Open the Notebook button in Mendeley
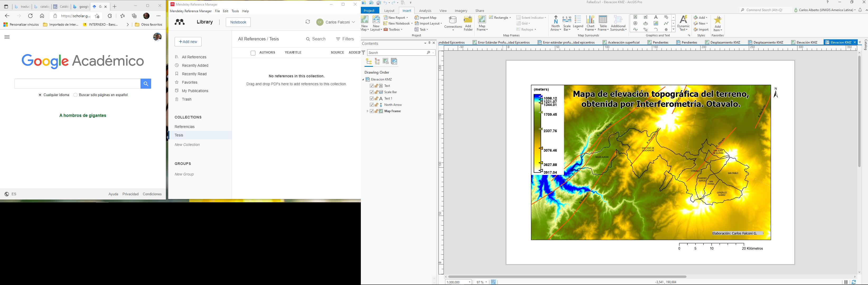Image resolution: width=868 pixels, height=285 pixels. coord(238,22)
